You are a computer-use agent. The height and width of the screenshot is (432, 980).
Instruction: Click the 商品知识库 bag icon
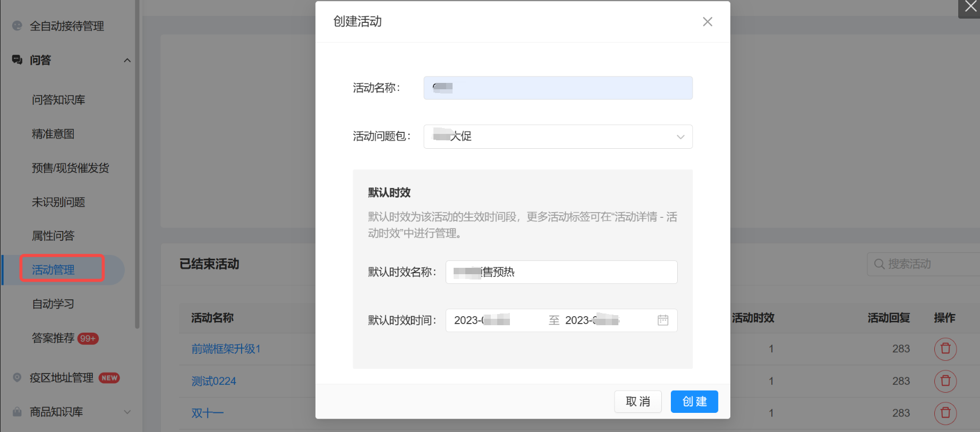click(17, 411)
